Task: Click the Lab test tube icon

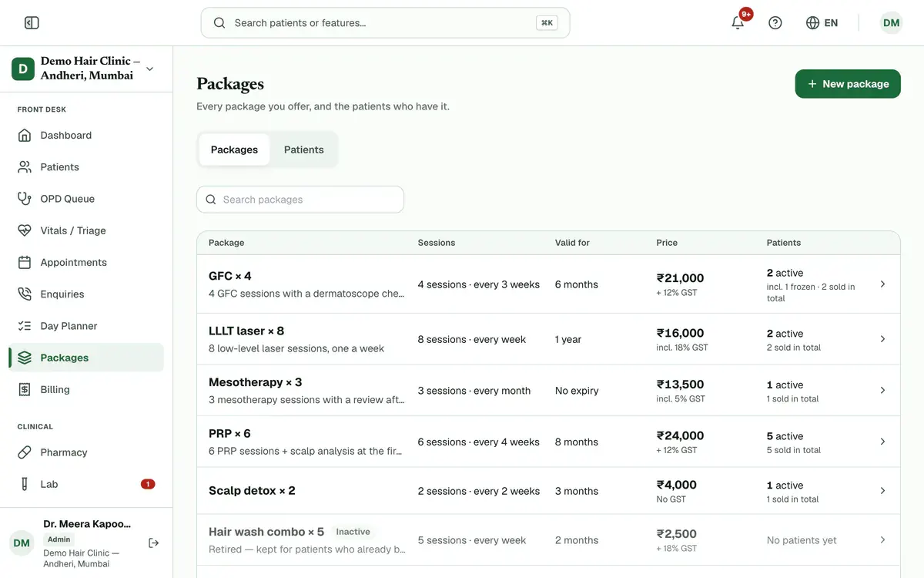Action: [x=25, y=484]
